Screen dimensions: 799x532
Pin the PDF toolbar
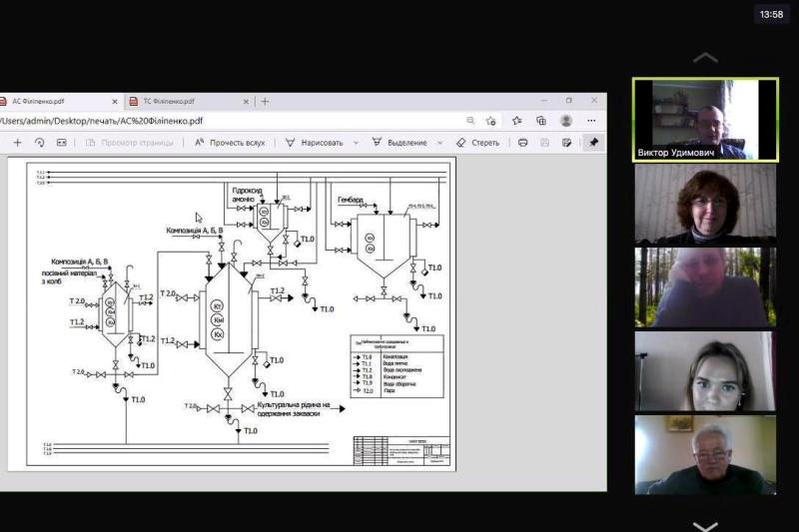click(x=593, y=143)
